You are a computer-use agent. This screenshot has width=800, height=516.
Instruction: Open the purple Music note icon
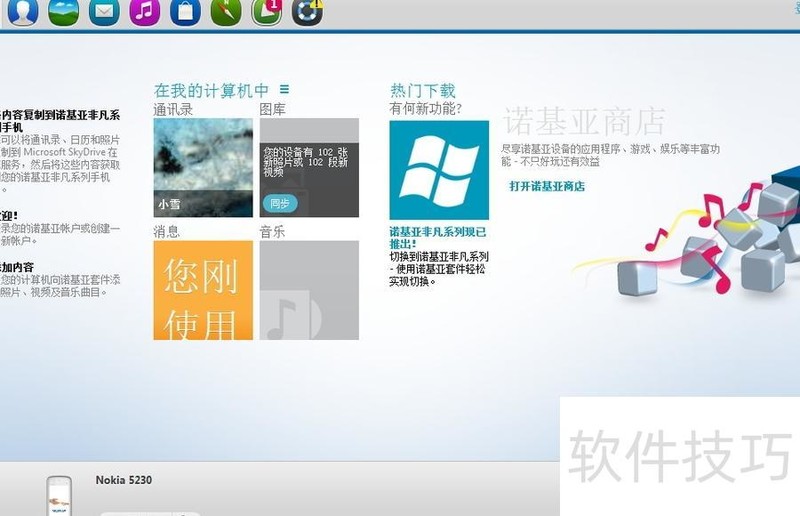click(145, 11)
